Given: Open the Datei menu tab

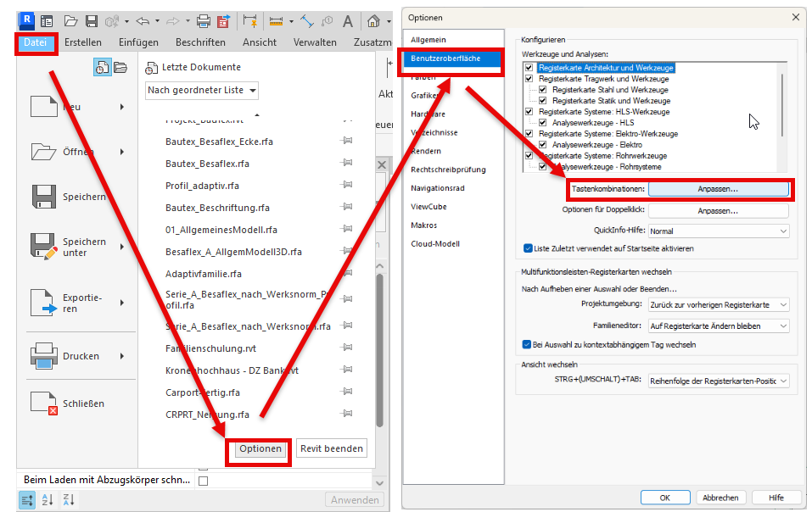Looking at the screenshot, I should click(36, 42).
